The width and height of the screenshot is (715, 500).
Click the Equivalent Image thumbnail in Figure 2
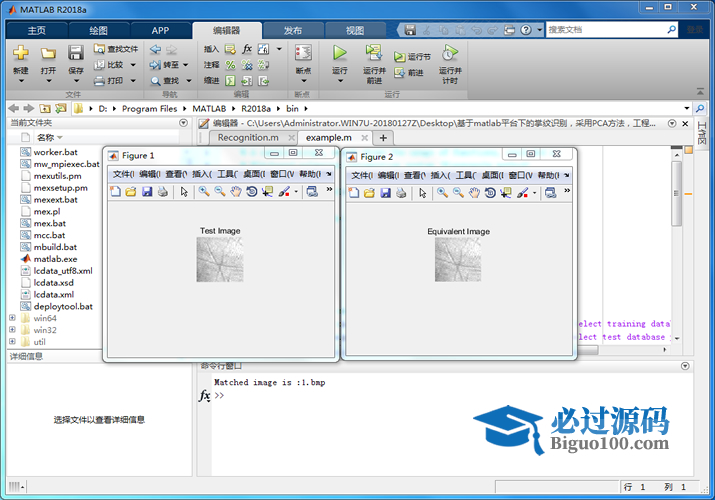[x=458, y=259]
